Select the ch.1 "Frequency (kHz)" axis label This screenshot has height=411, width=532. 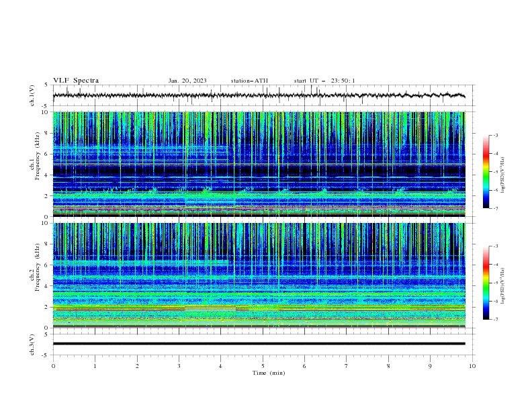38,155
